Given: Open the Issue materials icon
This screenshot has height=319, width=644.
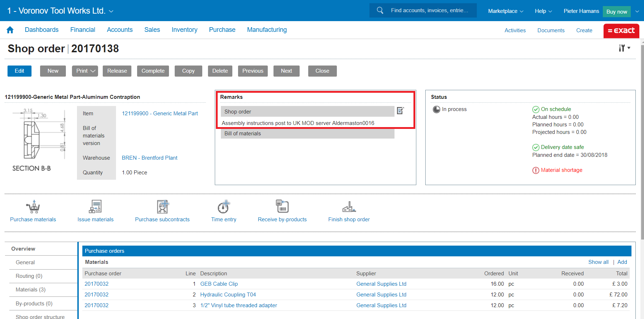Looking at the screenshot, I should click(x=95, y=207).
